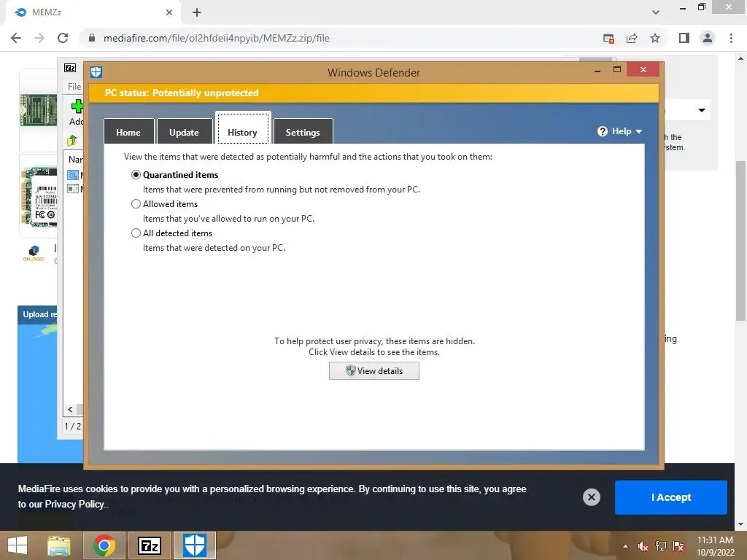Click the View details button

(x=374, y=371)
